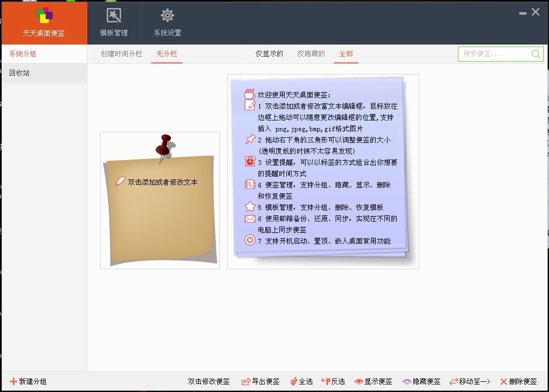Click the text 双击添加或者修改文本
Viewport: 549px width, 392px height.
[162, 182]
